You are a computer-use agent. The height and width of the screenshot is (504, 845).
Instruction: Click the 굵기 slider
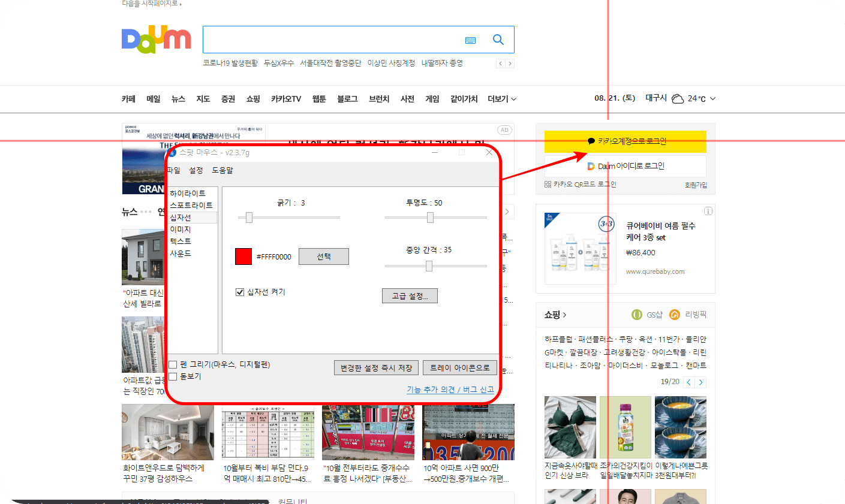289,218
